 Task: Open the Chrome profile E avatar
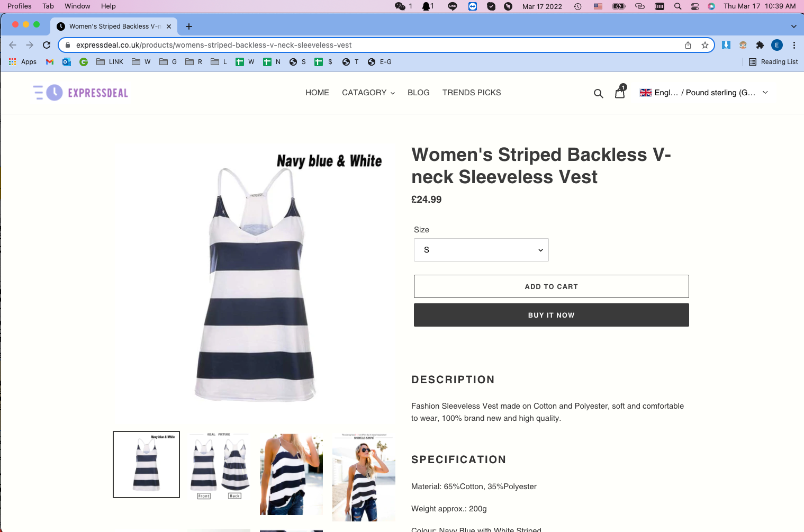click(777, 45)
